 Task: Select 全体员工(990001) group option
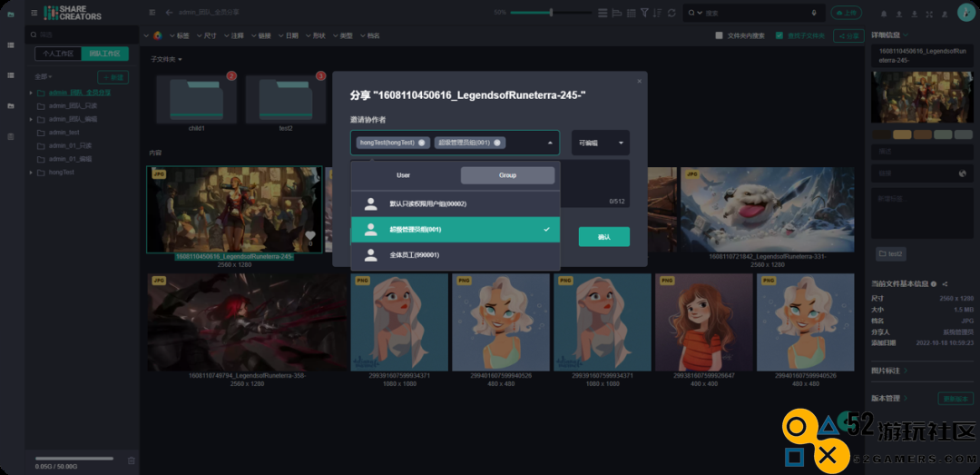click(x=456, y=255)
